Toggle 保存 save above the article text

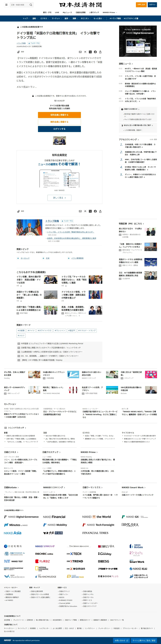pos(21,52)
